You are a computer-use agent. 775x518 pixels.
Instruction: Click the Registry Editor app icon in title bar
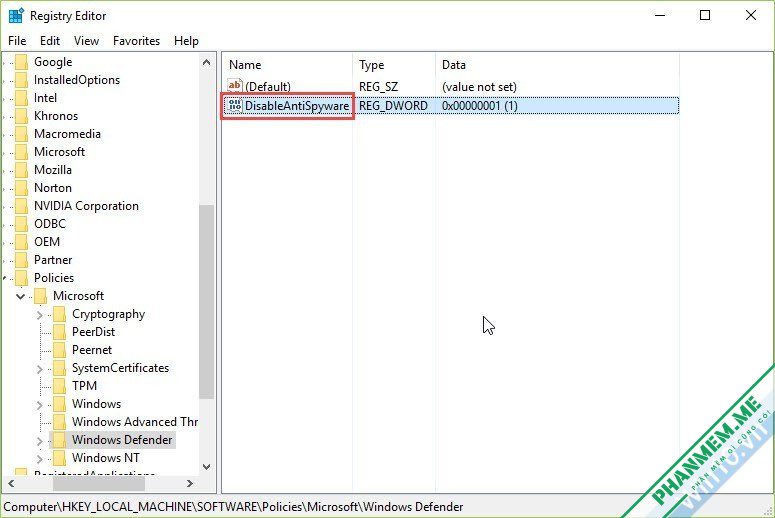click(x=16, y=16)
